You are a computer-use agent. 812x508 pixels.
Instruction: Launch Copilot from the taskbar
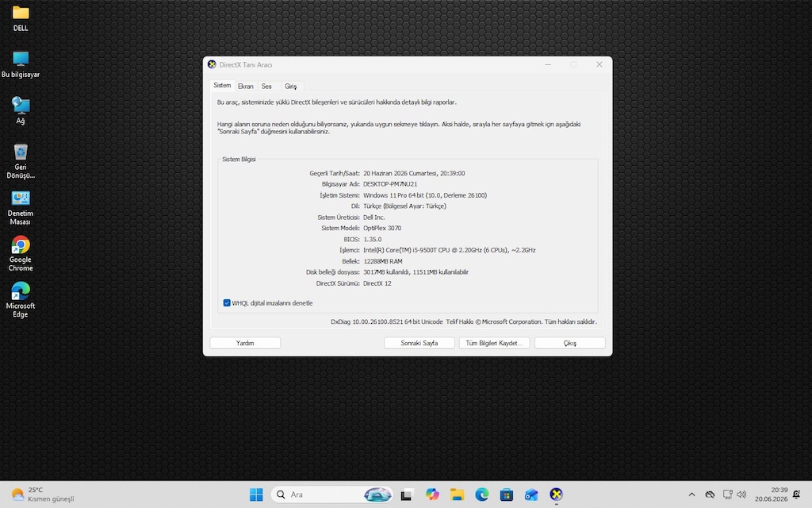pos(432,495)
